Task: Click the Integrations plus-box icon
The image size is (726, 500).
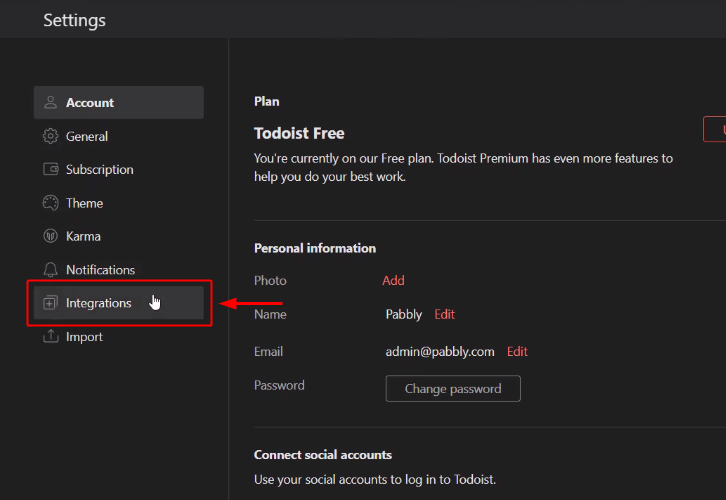Action: [50, 303]
